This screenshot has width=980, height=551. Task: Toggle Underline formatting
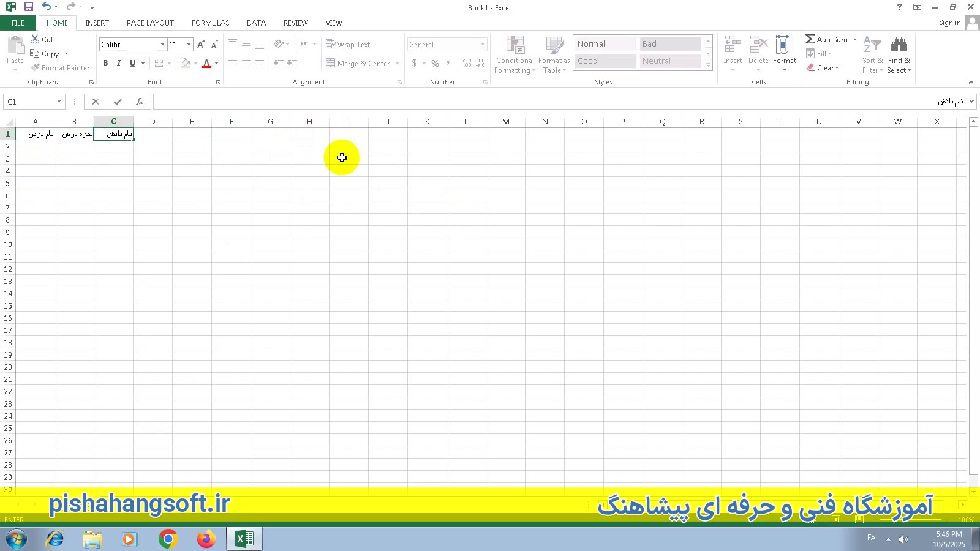pos(132,63)
